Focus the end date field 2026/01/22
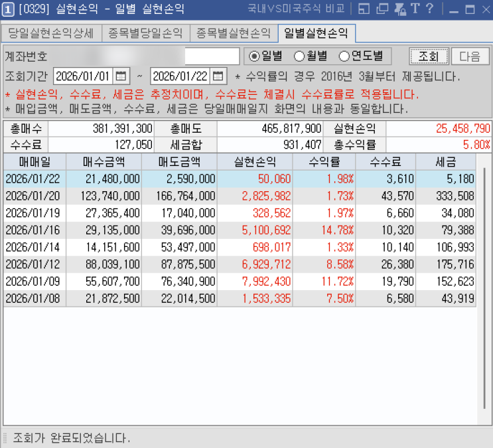Screen dimensions: 493x448 [x=180, y=76]
